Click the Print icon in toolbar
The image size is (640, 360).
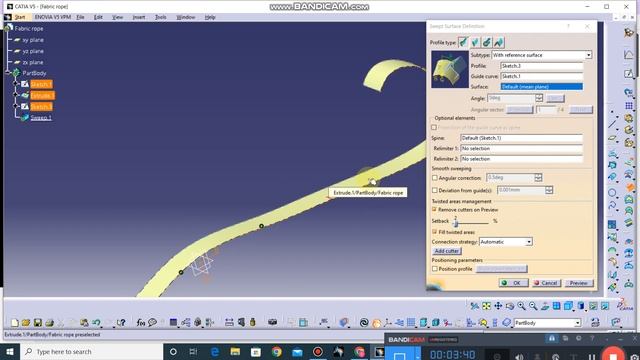tap(49, 322)
